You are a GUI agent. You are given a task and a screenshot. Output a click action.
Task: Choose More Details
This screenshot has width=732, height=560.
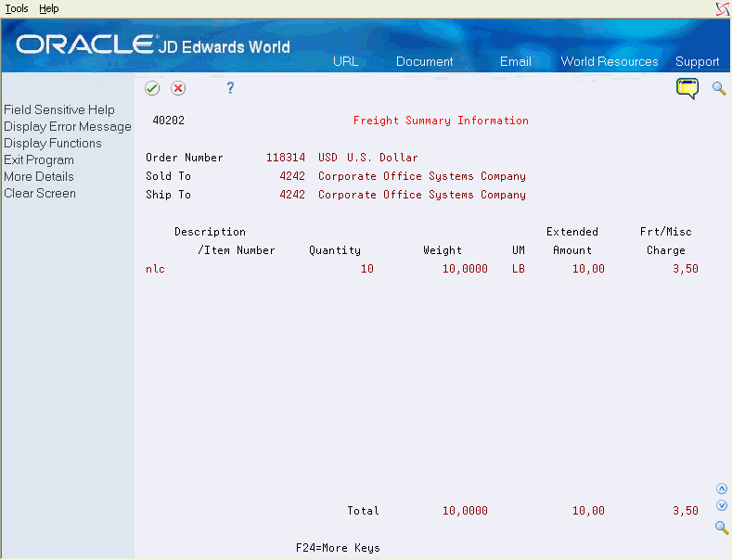click(x=39, y=176)
